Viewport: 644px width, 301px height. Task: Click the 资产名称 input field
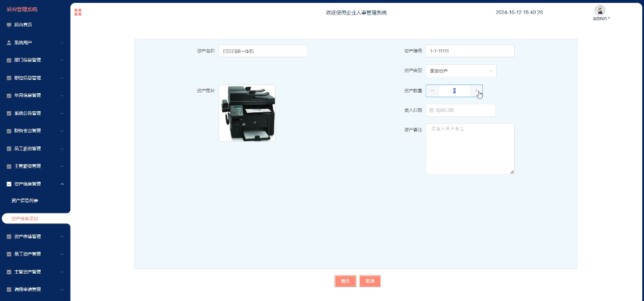click(263, 52)
